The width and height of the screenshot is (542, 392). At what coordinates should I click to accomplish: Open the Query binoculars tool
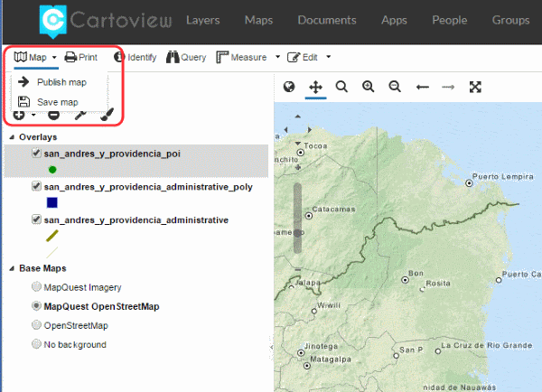point(186,57)
